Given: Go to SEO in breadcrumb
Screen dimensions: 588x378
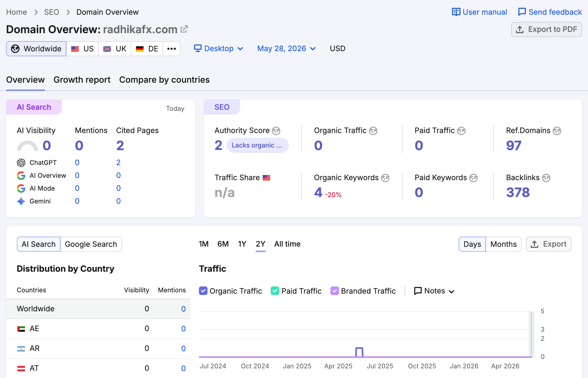Looking at the screenshot, I should [52, 12].
